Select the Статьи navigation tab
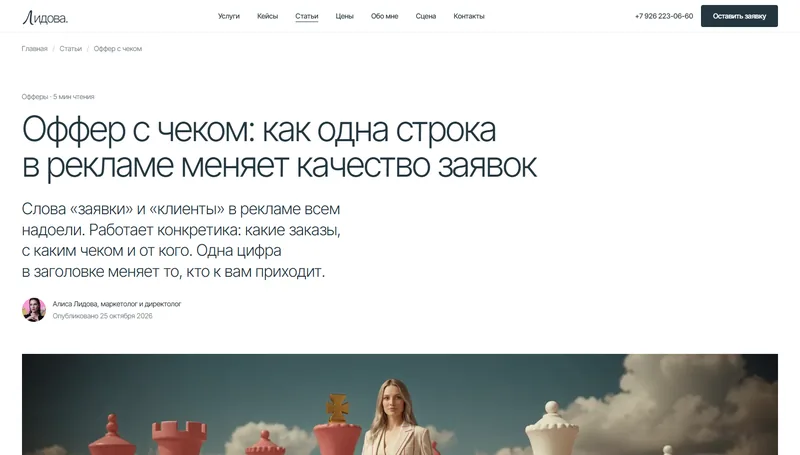 coord(307,16)
